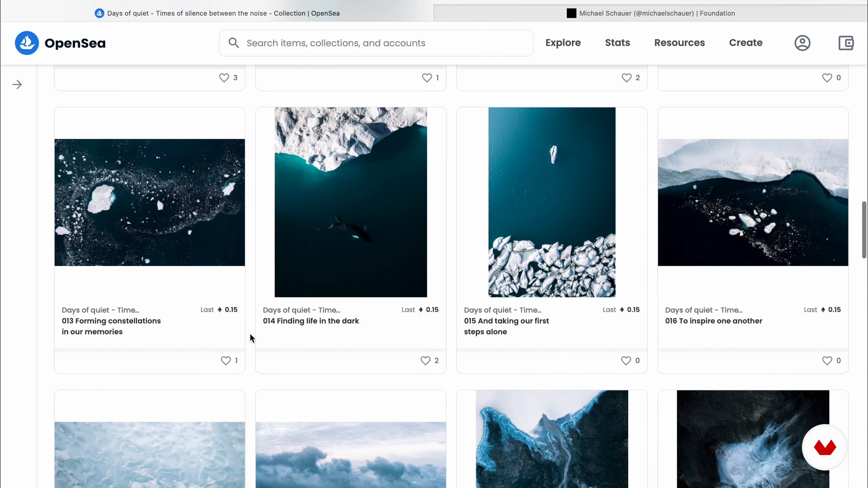868x488 pixels.
Task: Open the Resources menu
Action: 679,43
